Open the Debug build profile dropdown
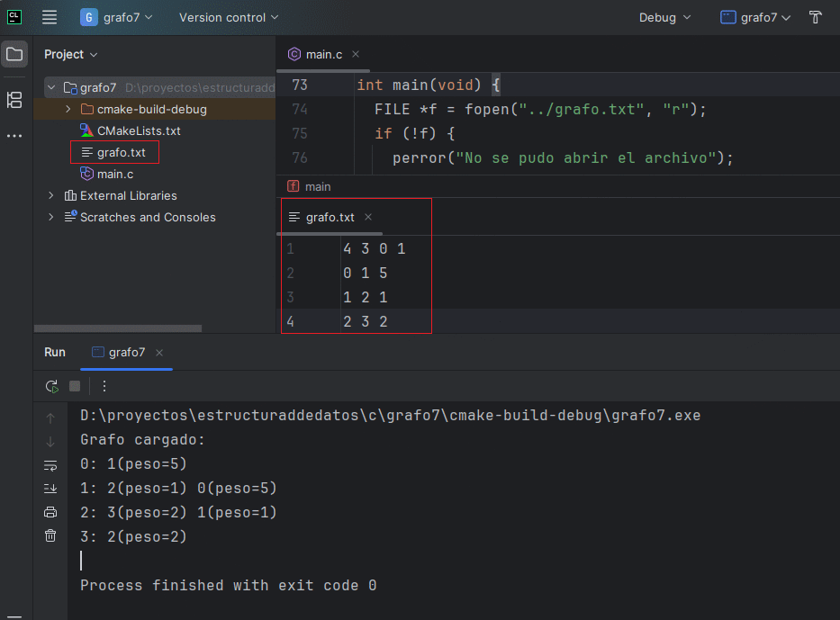This screenshot has width=840, height=620. pos(664,17)
